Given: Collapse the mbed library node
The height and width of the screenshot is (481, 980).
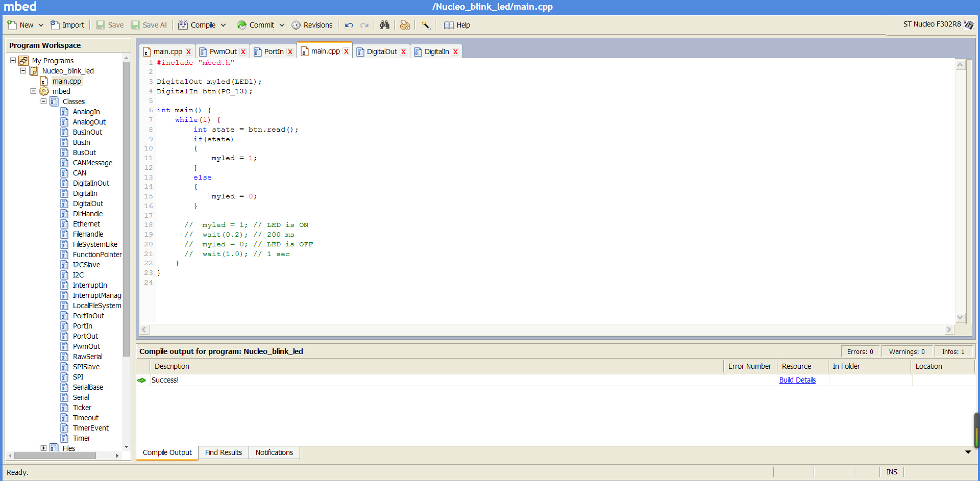Looking at the screenshot, I should coord(33,91).
